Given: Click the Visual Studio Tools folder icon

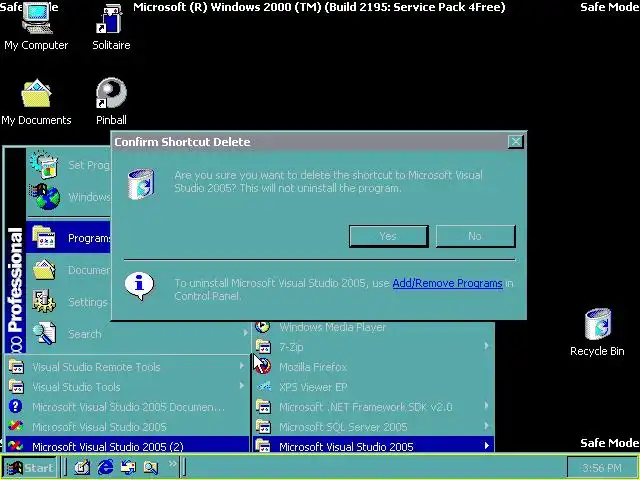Looking at the screenshot, I should 16,386.
